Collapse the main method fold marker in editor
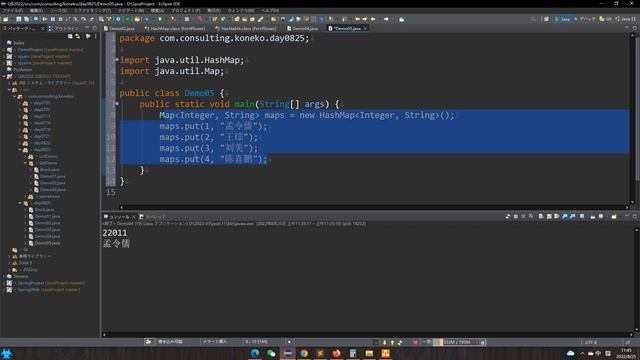Image resolution: width=640 pixels, height=360 pixels. click(117, 104)
